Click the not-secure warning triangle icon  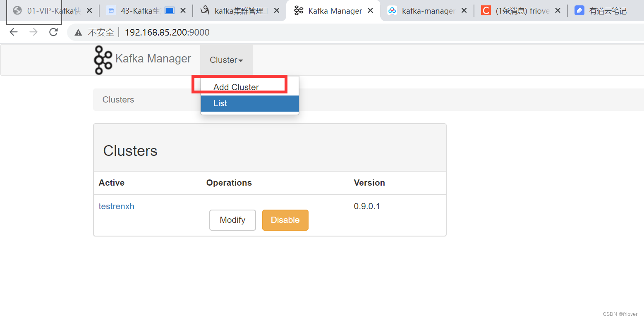pos(79,33)
